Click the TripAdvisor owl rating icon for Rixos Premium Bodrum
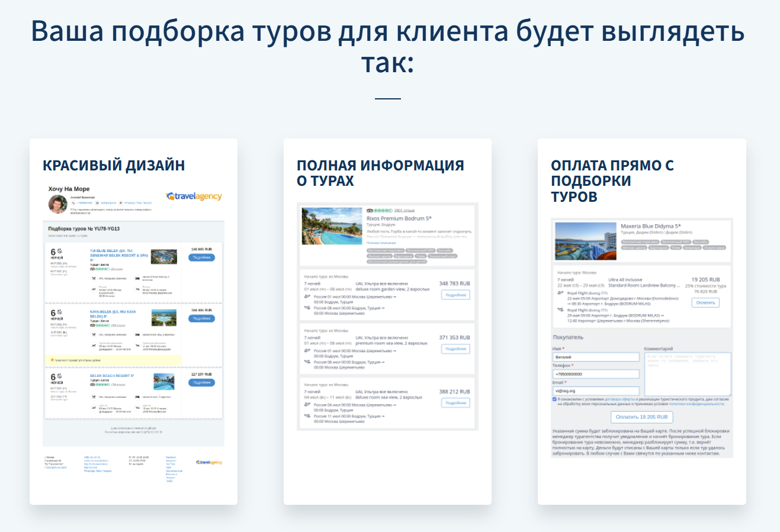The image size is (780, 532). [370, 211]
